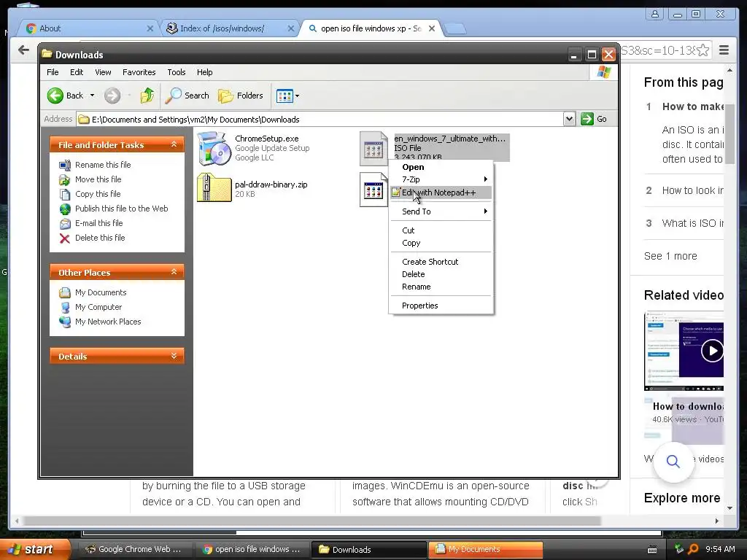Close the About tab in Chrome
This screenshot has height=560, width=747.
coord(150,28)
